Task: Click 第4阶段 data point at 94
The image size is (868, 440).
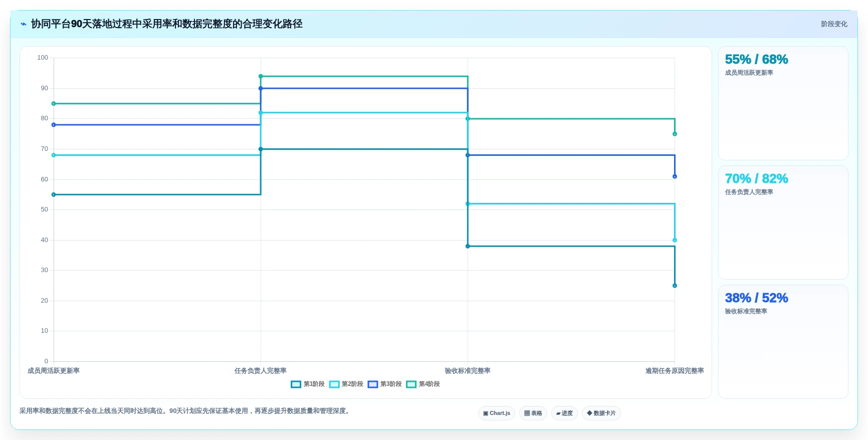Action: 261,76
